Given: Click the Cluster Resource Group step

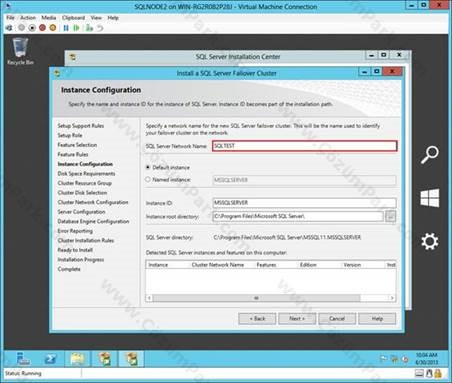Looking at the screenshot, I should pos(85,183).
